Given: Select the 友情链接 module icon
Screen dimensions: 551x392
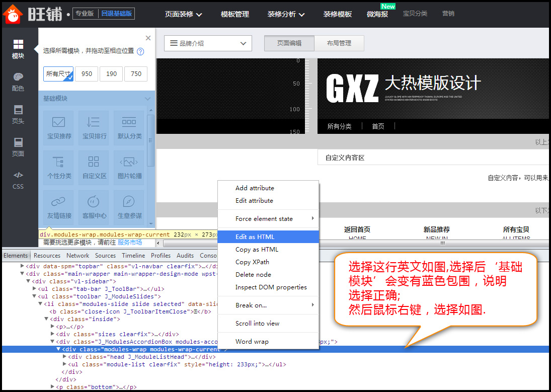Looking at the screenshot, I should coord(58,207).
